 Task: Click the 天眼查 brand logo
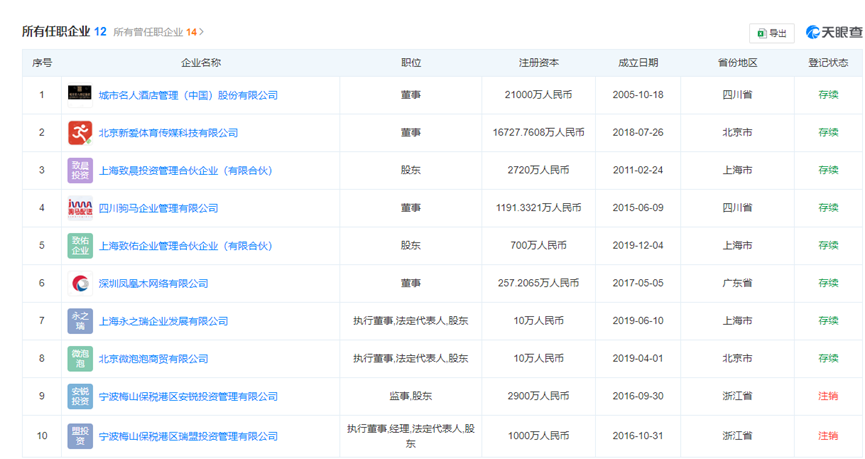tap(827, 32)
